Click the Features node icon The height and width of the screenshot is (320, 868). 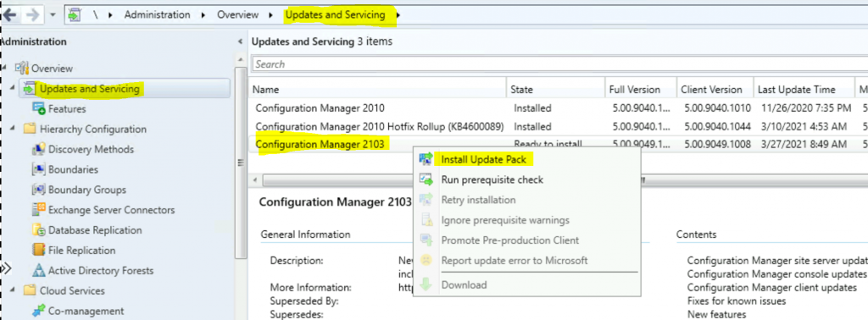(39, 109)
